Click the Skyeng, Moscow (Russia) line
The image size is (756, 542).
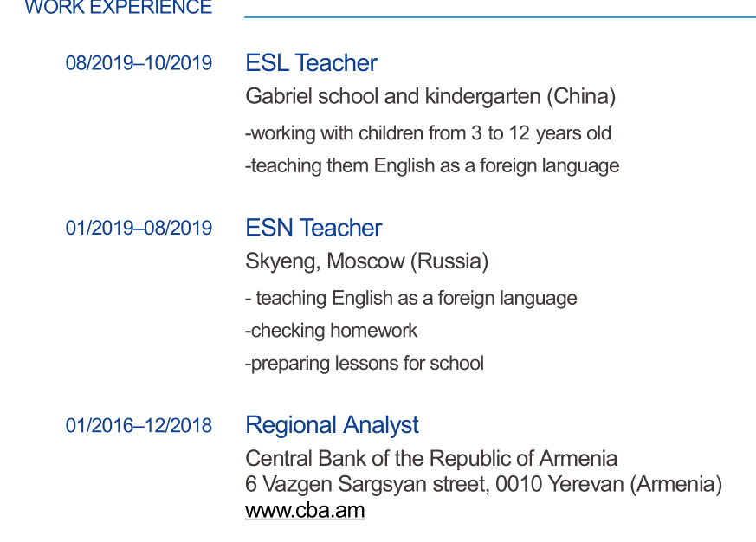pyautogui.click(x=366, y=261)
